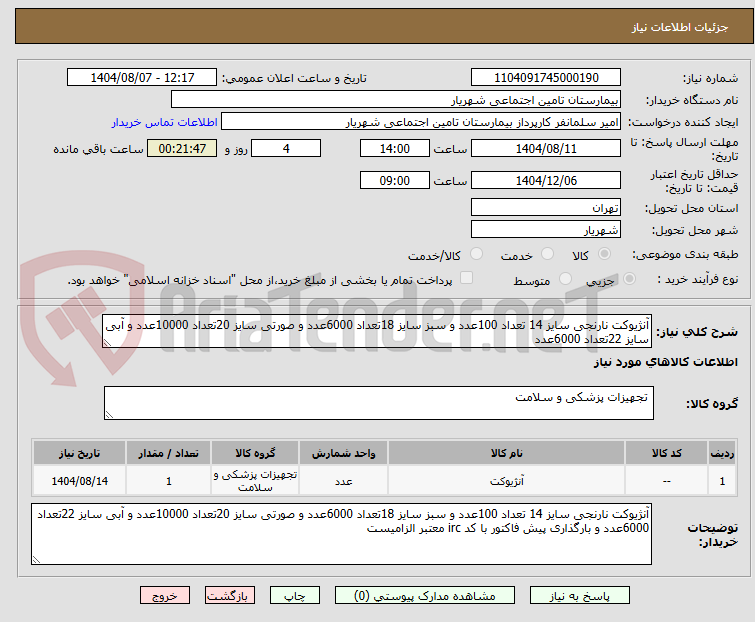Click the 14:00 response time field
The height and width of the screenshot is (622, 755).
[395, 149]
